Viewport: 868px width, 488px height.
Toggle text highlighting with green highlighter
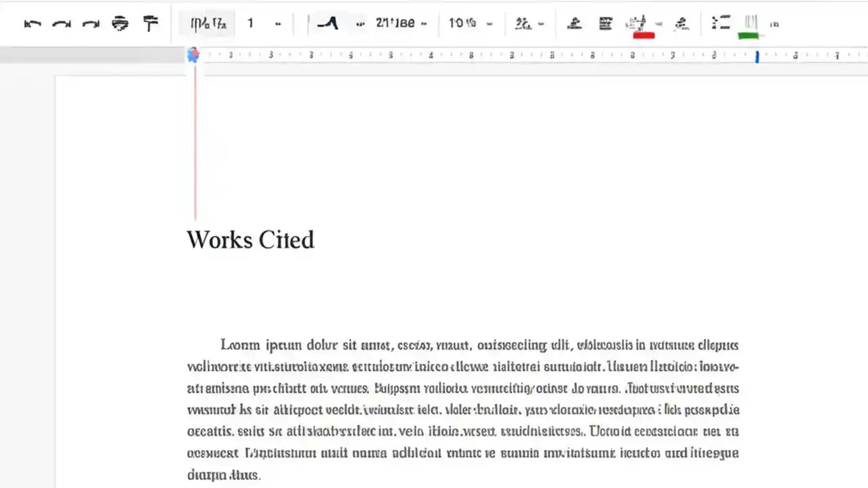(x=749, y=24)
